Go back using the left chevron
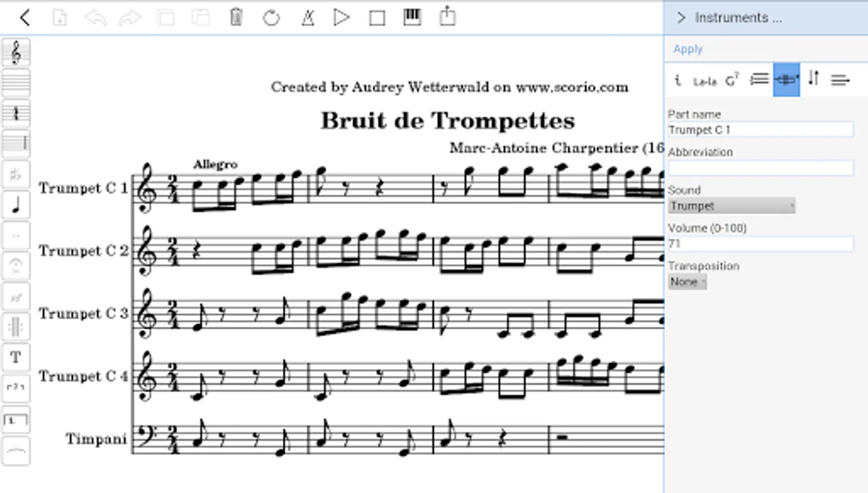Viewport: 868px width, 493px height. [25, 18]
